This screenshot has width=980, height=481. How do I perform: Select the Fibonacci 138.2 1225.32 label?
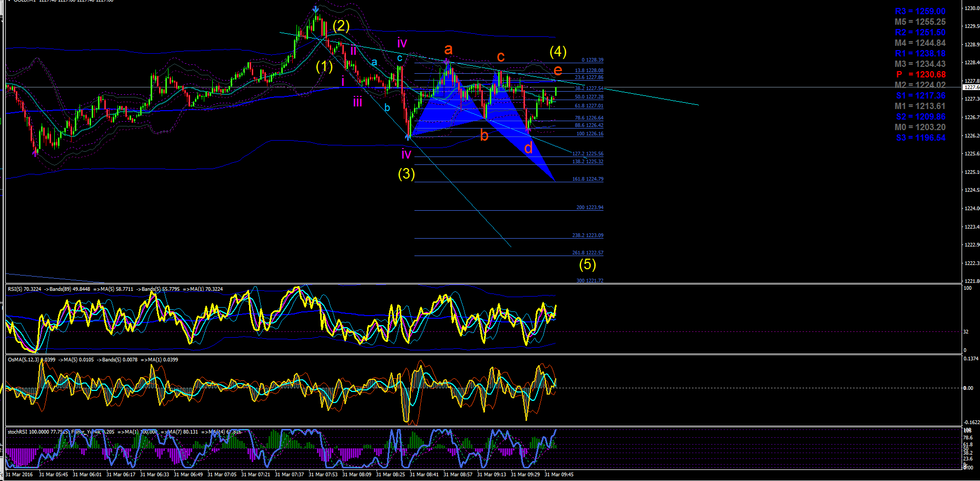[x=588, y=162]
